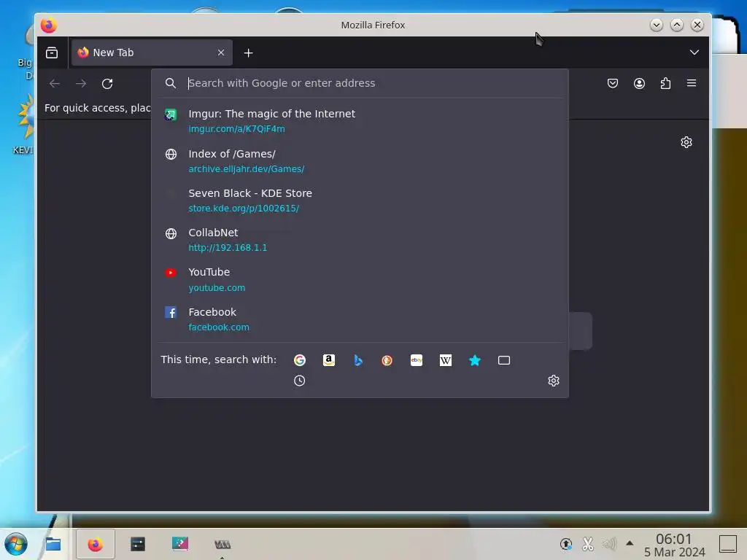Click the Firefox View icon

tap(52, 52)
